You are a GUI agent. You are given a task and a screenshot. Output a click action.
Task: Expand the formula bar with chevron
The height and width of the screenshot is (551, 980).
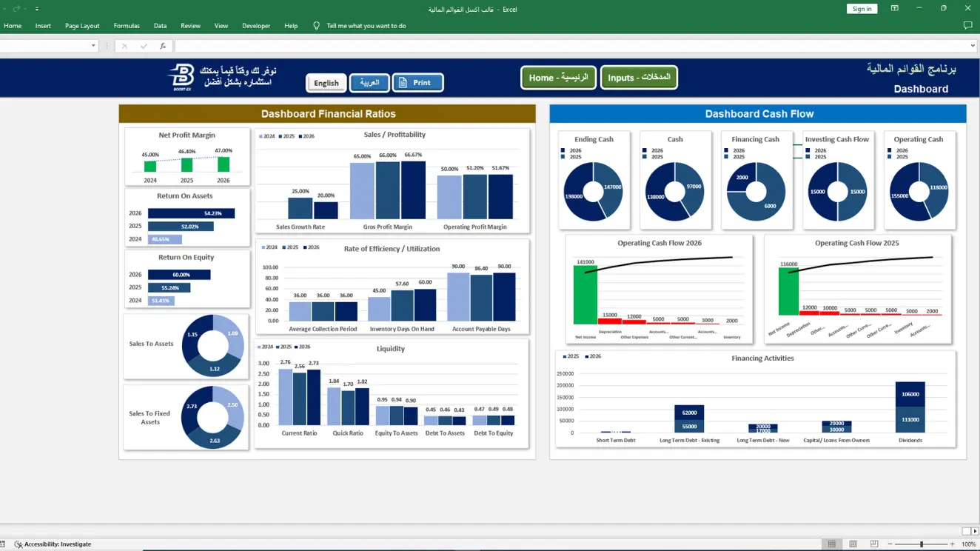[x=972, y=46]
